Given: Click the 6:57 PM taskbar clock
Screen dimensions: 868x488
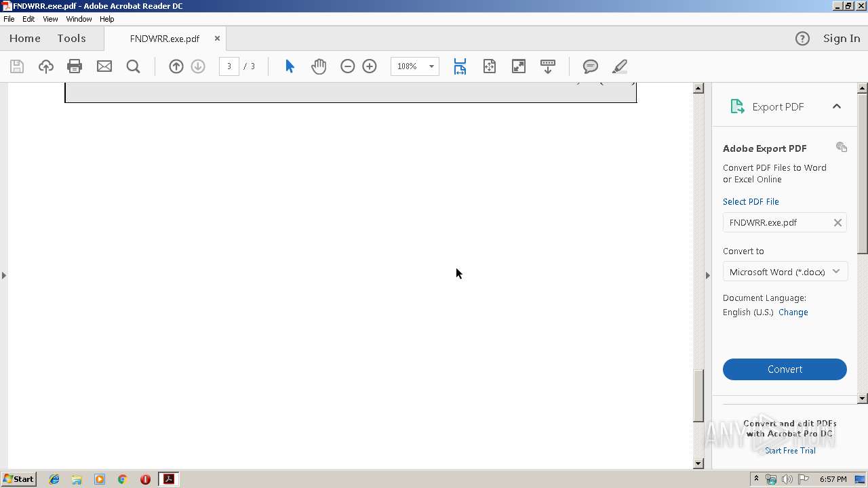Looking at the screenshot, I should point(833,479).
